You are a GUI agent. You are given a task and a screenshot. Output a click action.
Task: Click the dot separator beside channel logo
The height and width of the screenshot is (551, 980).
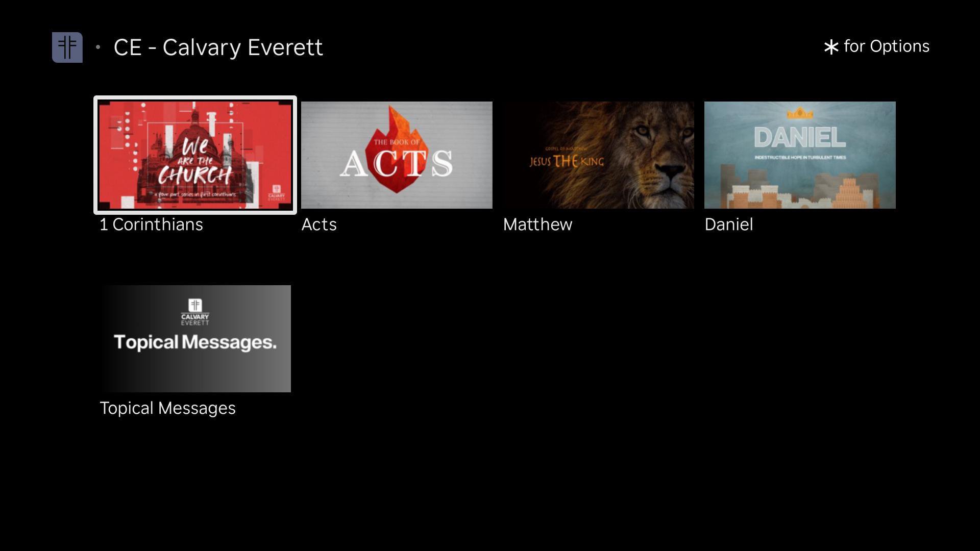tap(98, 47)
